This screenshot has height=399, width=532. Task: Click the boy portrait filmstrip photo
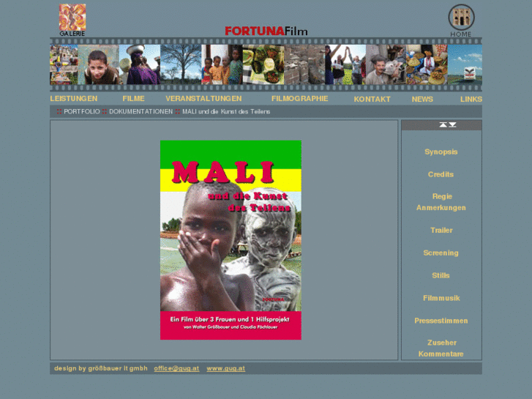point(98,64)
